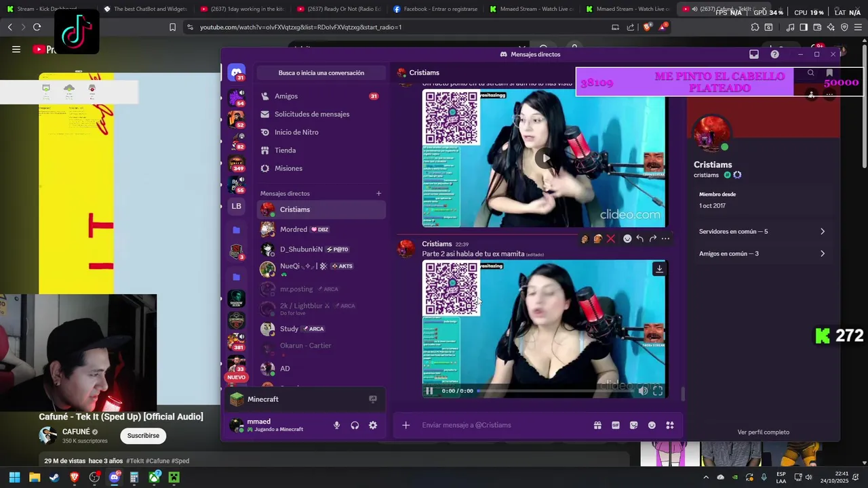The height and width of the screenshot is (488, 868).
Task: Expand Servidores en común — 5
Action: pyautogui.click(x=762, y=232)
